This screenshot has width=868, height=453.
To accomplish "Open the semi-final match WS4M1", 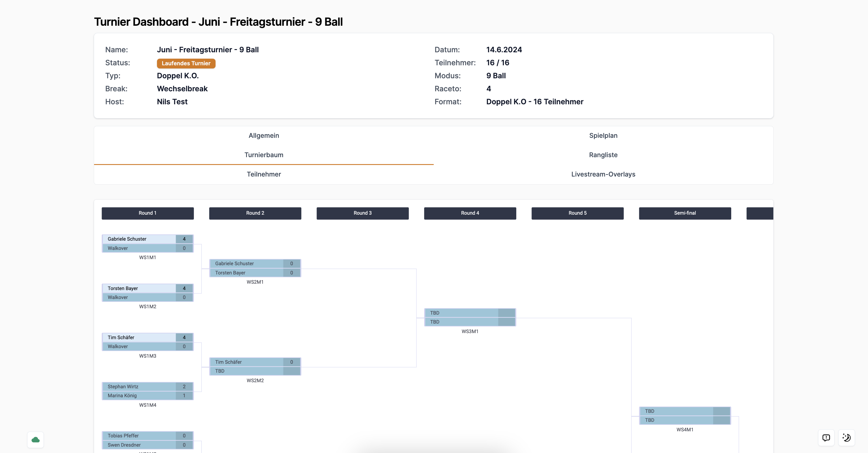I will pos(684,415).
